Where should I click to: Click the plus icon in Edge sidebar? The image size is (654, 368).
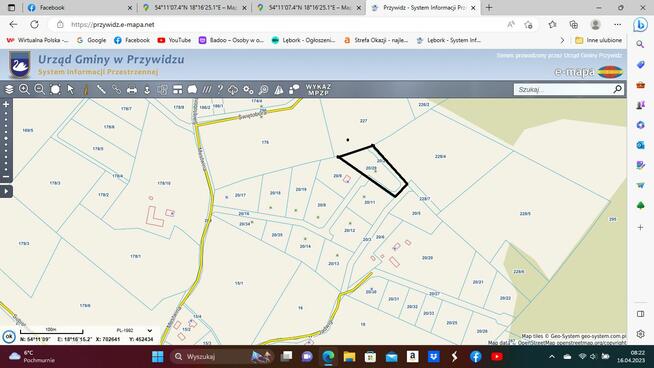point(640,227)
